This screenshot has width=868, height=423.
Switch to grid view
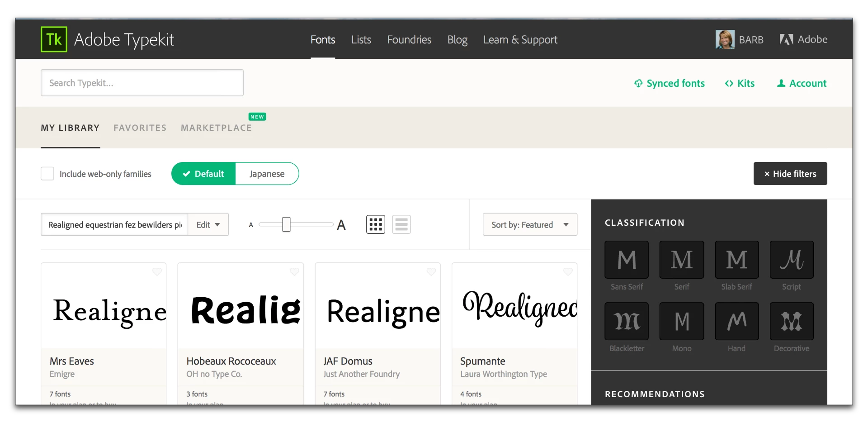click(376, 224)
